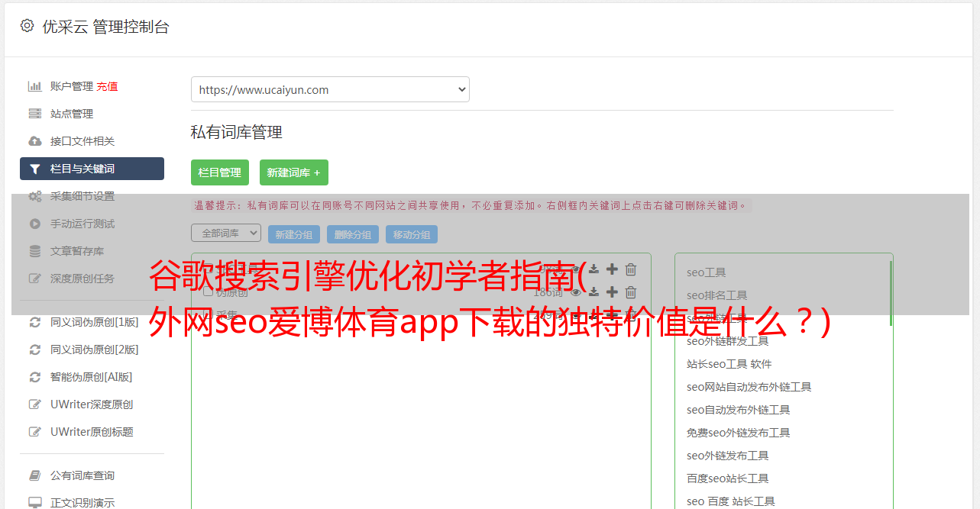Open the 全部词库 group filter dropdown
Screen dimensions: 980x509
coord(226,233)
